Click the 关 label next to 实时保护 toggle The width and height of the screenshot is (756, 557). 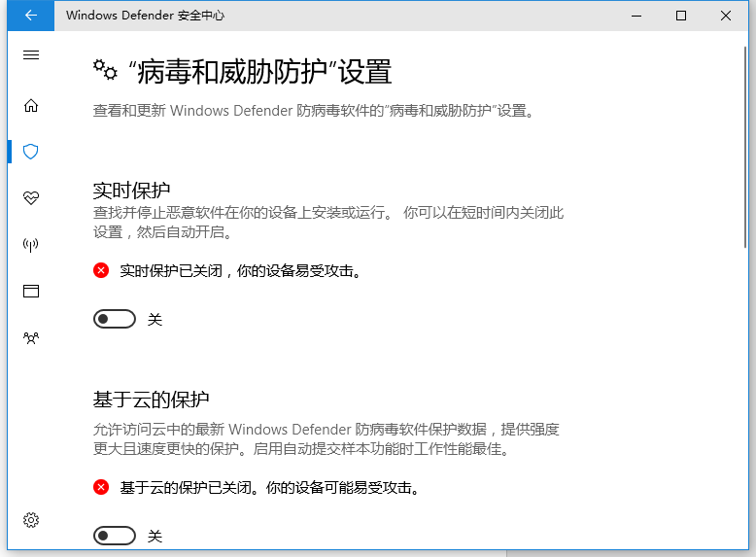click(155, 319)
